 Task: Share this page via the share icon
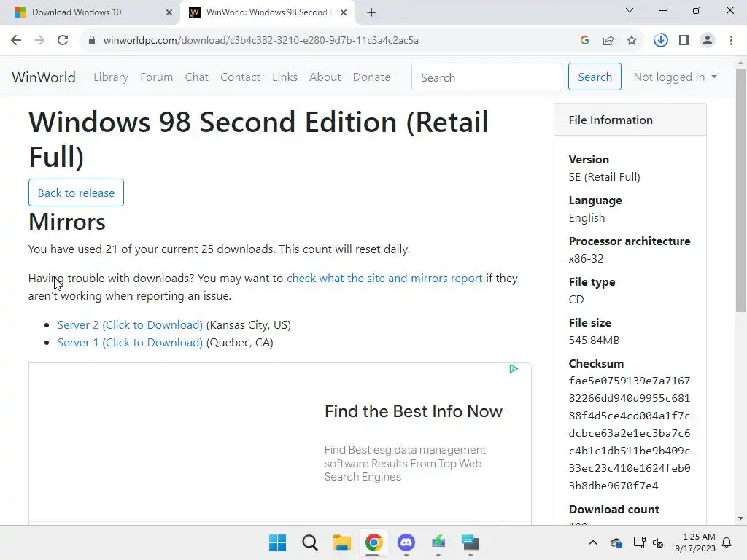click(x=608, y=41)
